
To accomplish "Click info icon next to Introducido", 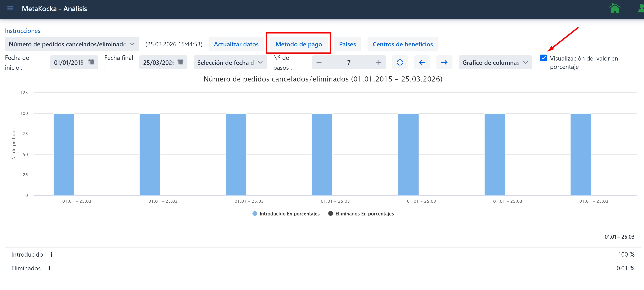I will [51, 255].
